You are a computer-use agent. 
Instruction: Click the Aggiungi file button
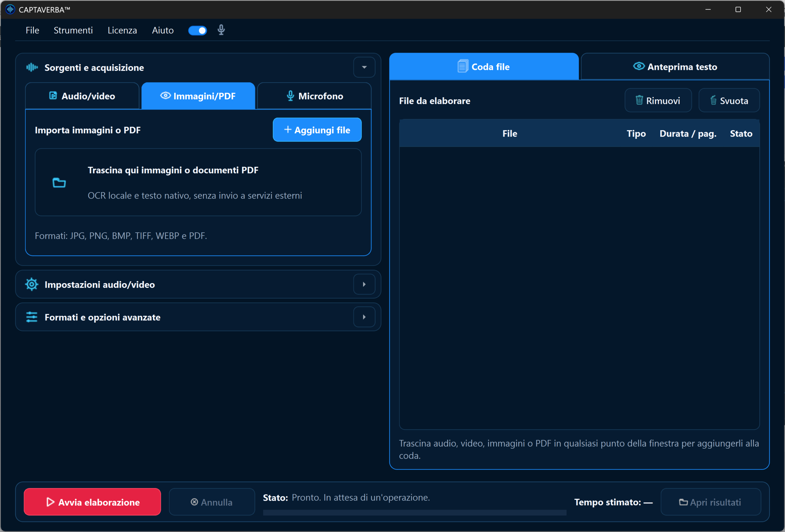[317, 130]
